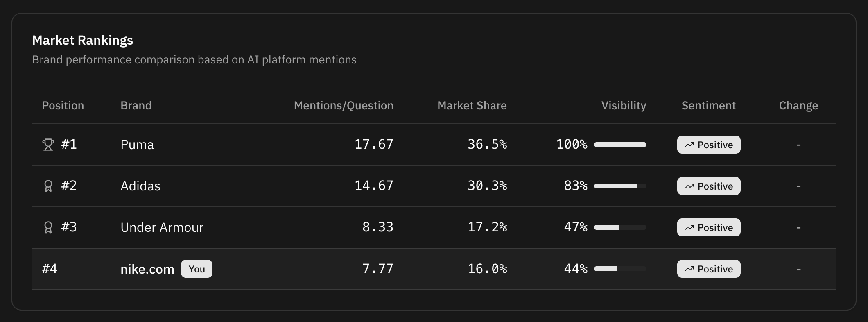This screenshot has height=322, width=868.
Task: Click the Sentiment column header
Action: coord(708,106)
